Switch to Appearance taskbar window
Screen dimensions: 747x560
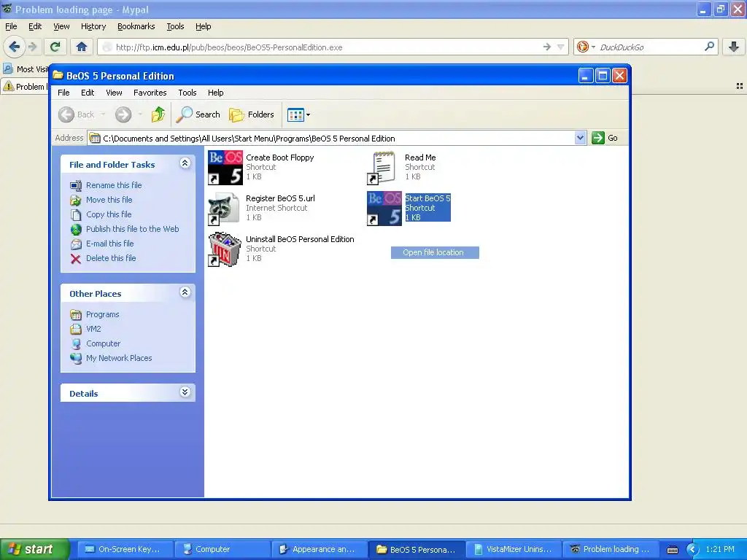(320, 549)
